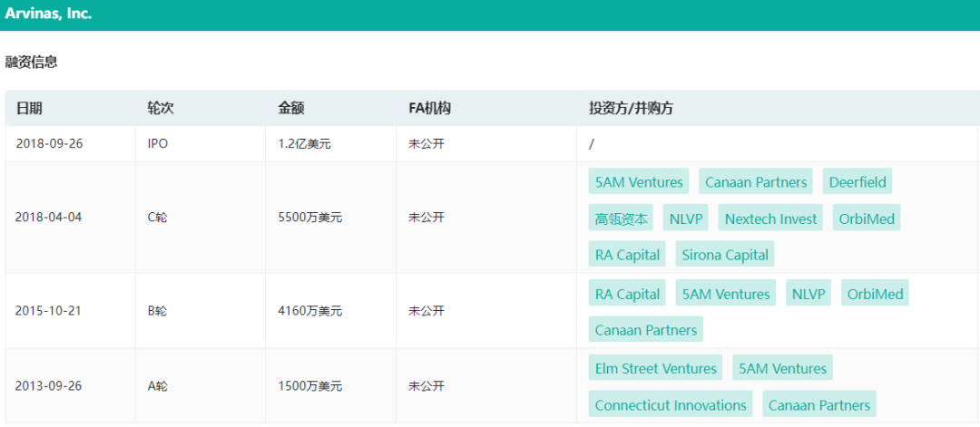Click the 融资信息 section heading
This screenshot has width=980, height=427.
32,62
